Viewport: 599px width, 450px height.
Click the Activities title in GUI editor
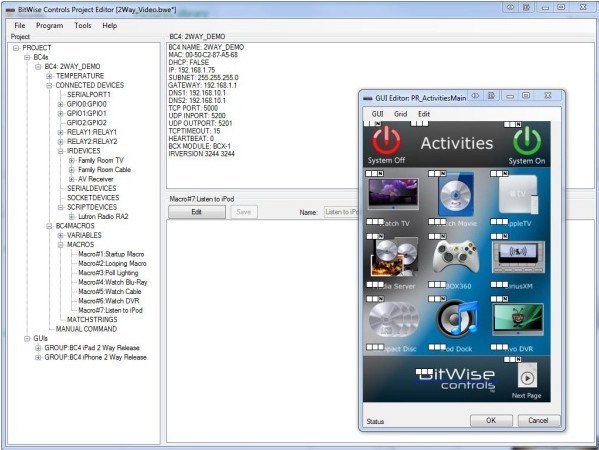(x=457, y=143)
